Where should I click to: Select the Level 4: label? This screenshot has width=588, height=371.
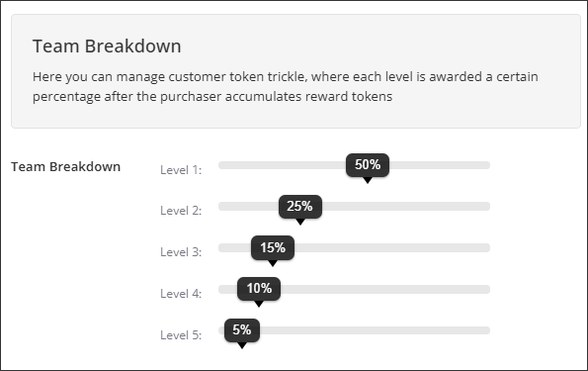coord(181,294)
